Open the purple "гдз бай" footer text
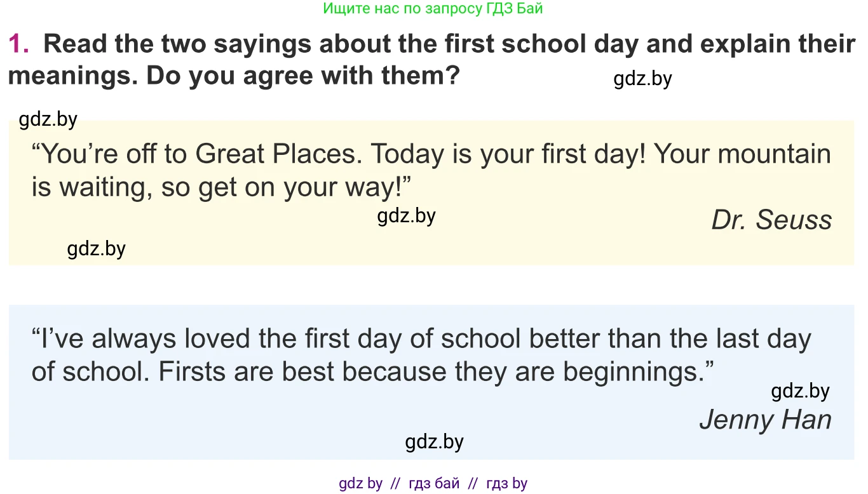The width and height of the screenshot is (868, 494). [434, 483]
